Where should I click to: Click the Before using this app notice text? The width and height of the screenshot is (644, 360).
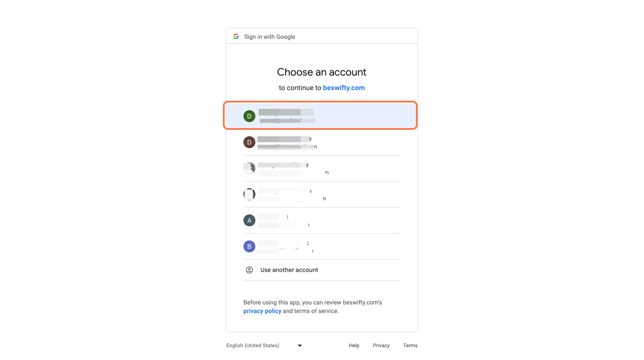(x=313, y=307)
